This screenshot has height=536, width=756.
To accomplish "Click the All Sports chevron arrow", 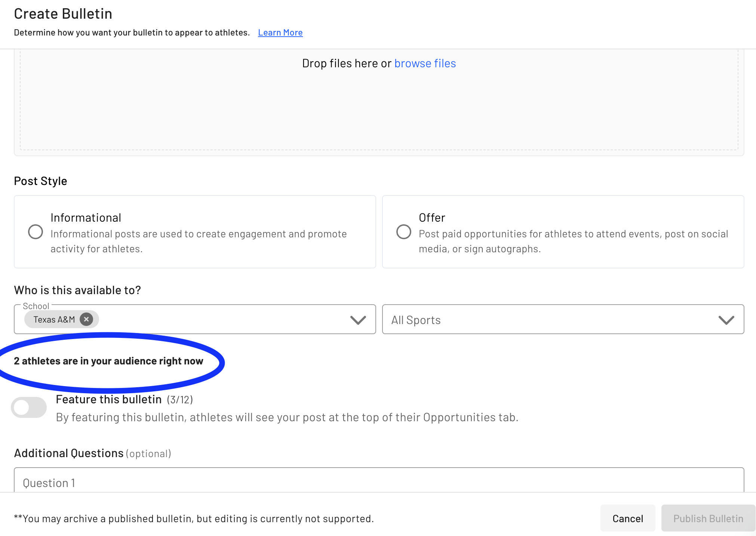I will 726,320.
